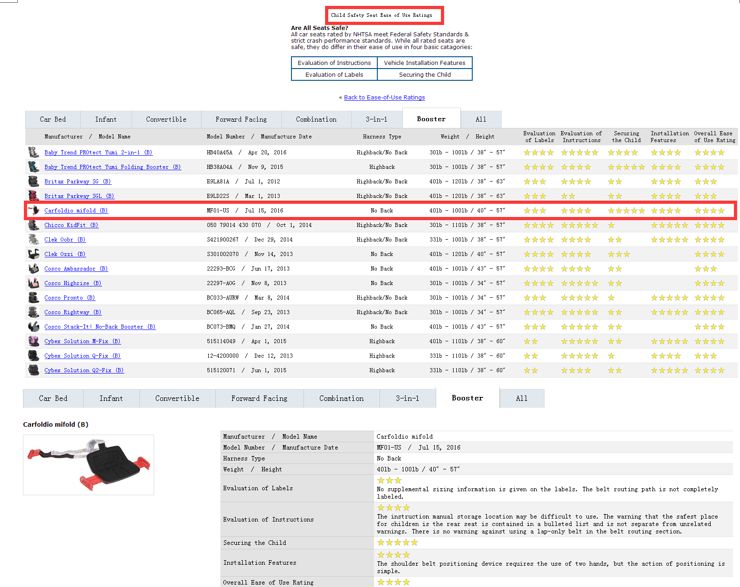740x587 pixels.
Task: Switch to Convertible tab above the seat list
Action: pos(166,119)
